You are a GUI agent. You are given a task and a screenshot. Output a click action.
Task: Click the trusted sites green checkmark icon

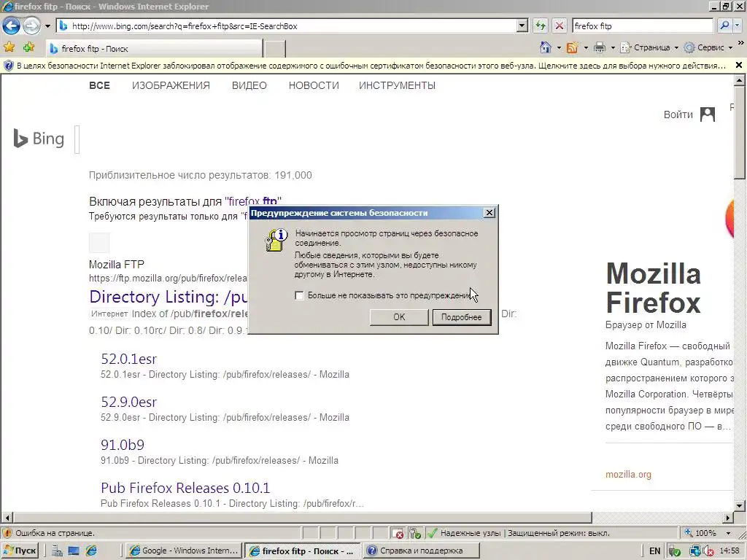(x=432, y=533)
